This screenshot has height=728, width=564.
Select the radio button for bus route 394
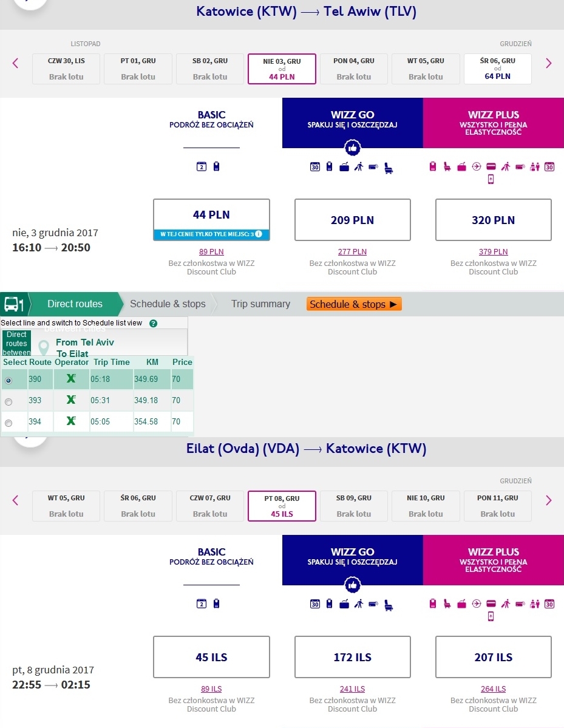pyautogui.click(x=8, y=423)
